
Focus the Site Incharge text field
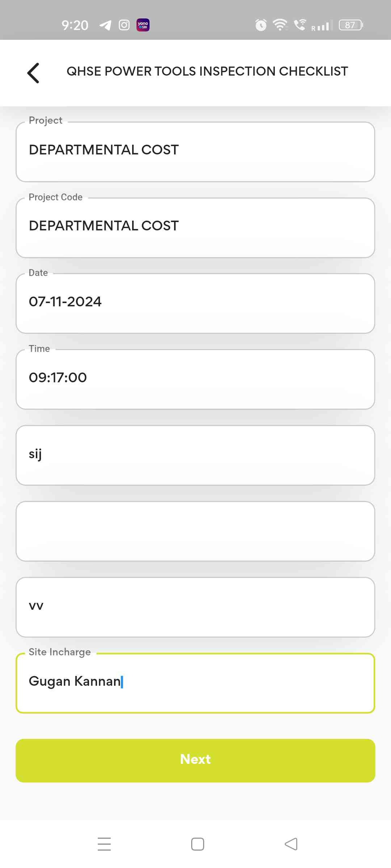click(195, 683)
